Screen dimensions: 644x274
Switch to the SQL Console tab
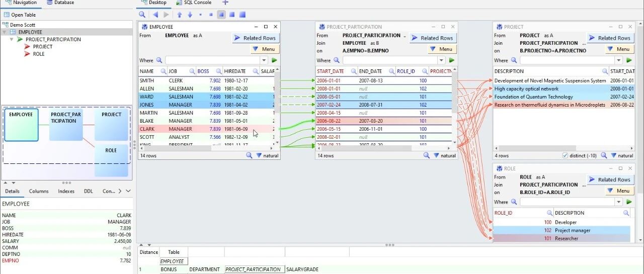pos(194,3)
